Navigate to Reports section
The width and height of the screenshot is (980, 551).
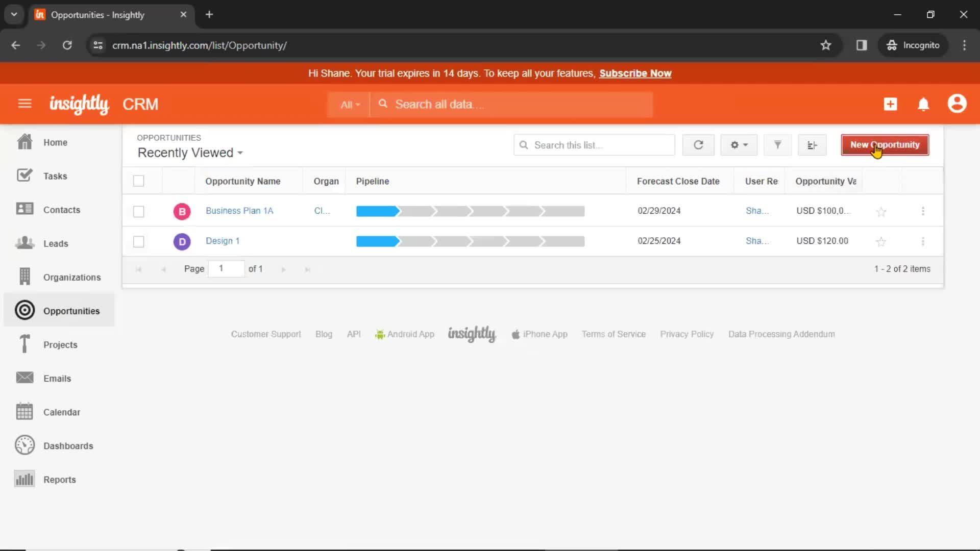(59, 480)
